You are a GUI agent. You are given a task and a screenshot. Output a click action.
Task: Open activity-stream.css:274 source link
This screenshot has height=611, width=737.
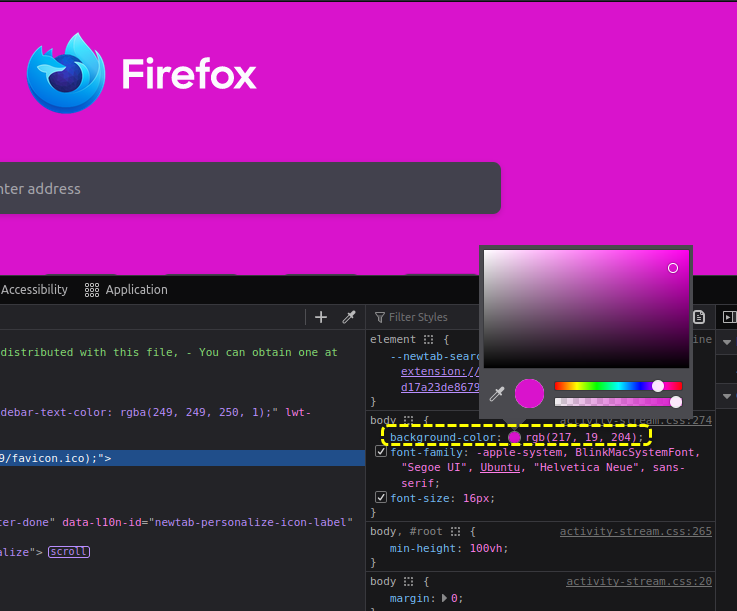point(635,420)
